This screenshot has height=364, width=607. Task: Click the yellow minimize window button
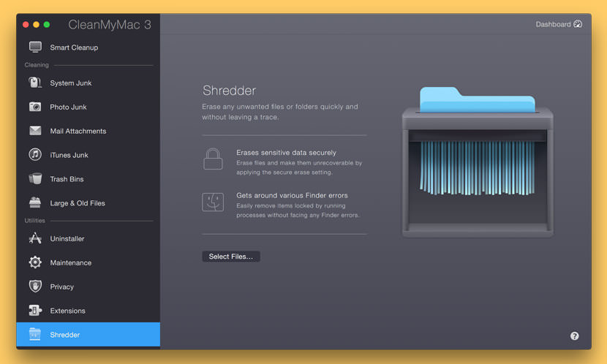coord(37,24)
